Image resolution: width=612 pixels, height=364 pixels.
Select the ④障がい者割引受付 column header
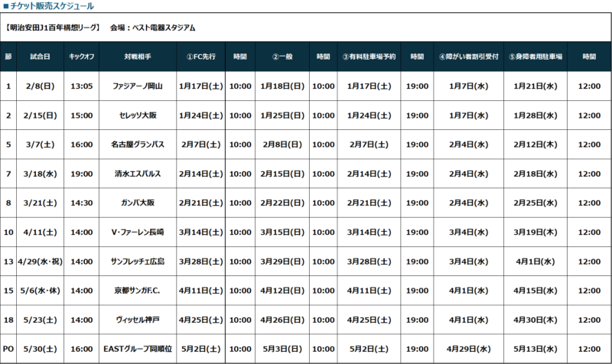pyautogui.click(x=468, y=57)
